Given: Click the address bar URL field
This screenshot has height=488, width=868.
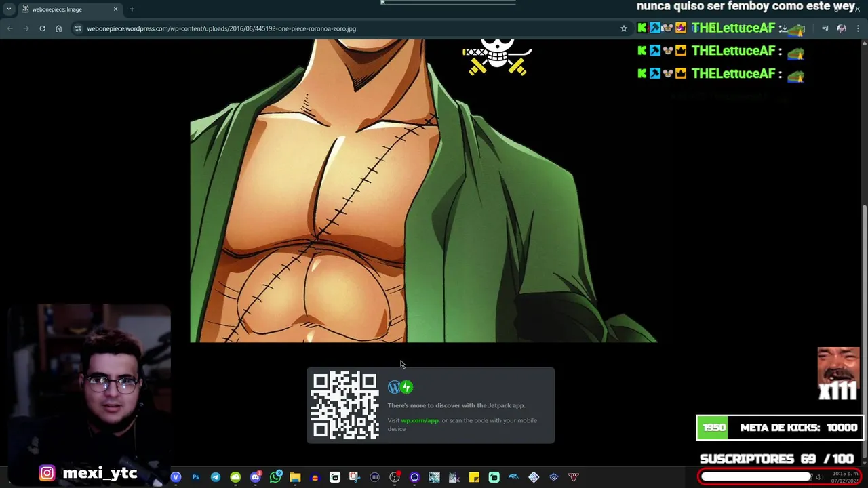Looking at the screenshot, I should coord(349,28).
